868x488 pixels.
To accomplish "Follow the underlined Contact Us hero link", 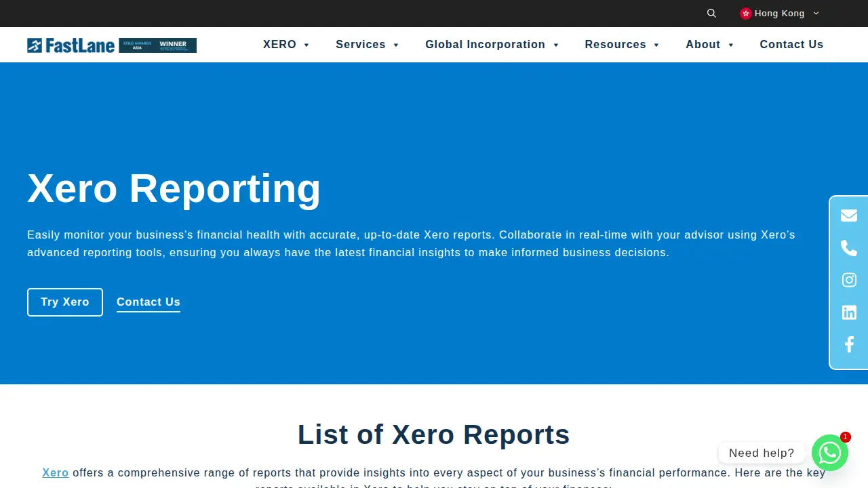I will pyautogui.click(x=149, y=302).
